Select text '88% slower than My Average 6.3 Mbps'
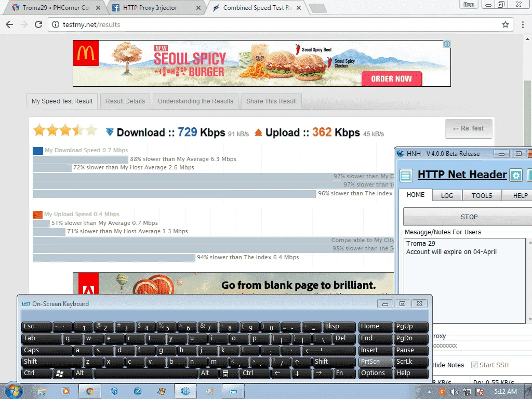Screen dimensions: 532x399 point(183,159)
